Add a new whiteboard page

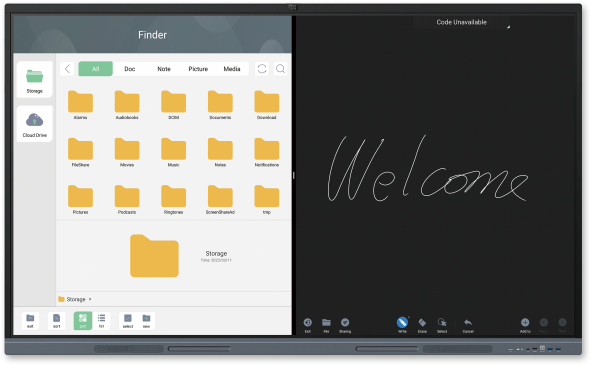[x=525, y=325]
